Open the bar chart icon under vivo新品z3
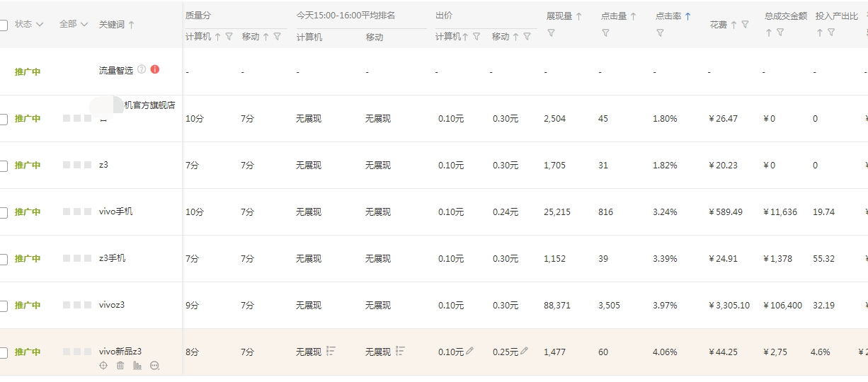Viewport: 868px width, 382px height. click(137, 366)
